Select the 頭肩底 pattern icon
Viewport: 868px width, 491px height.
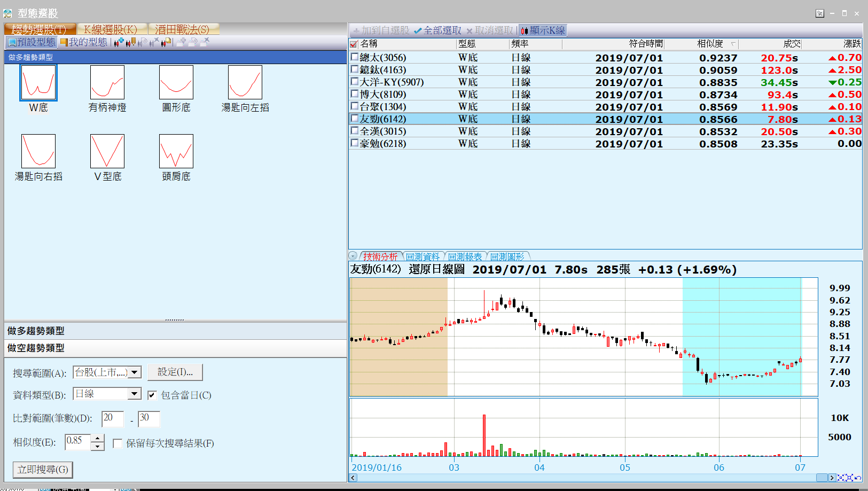click(176, 151)
